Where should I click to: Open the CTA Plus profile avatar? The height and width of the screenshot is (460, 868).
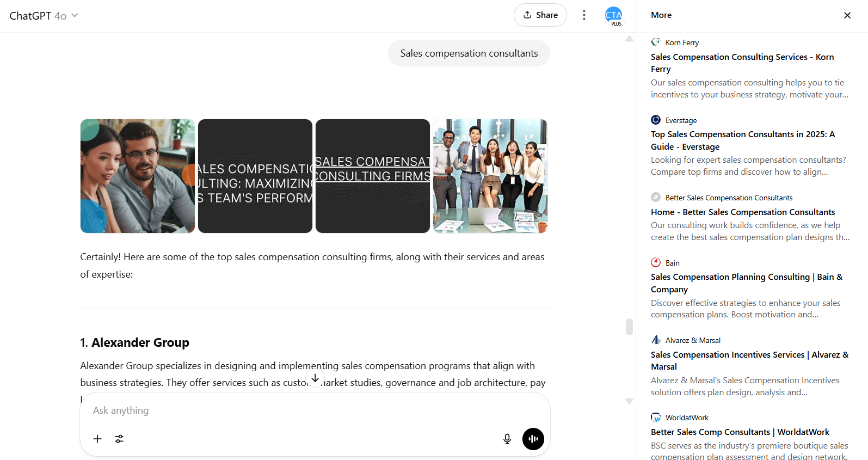tap(613, 16)
